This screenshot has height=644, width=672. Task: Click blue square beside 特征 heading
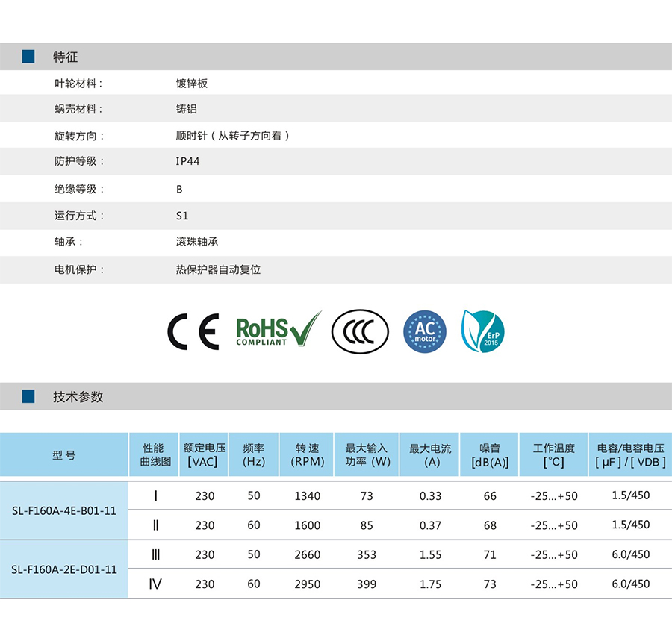(x=28, y=57)
